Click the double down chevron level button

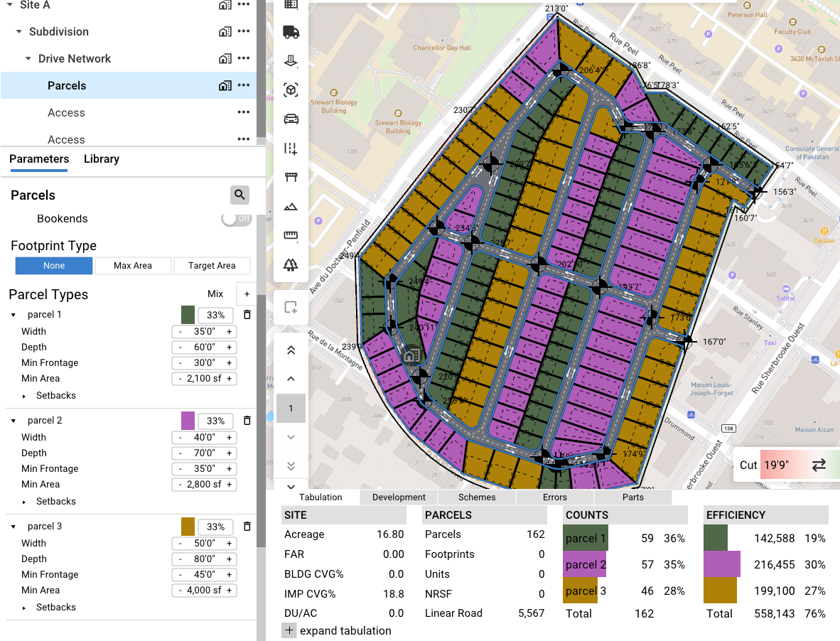(291, 466)
